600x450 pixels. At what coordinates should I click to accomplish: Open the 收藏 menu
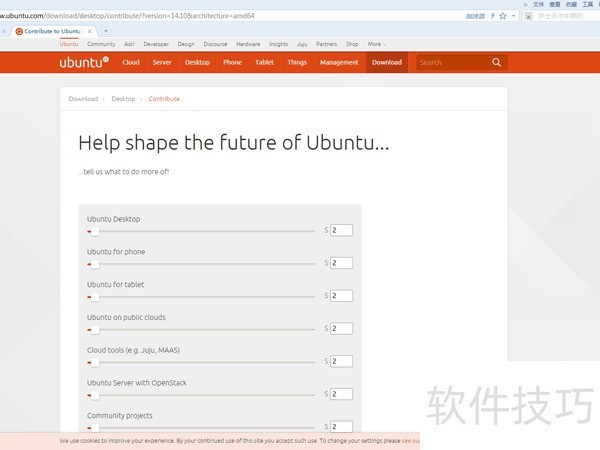pos(571,4)
